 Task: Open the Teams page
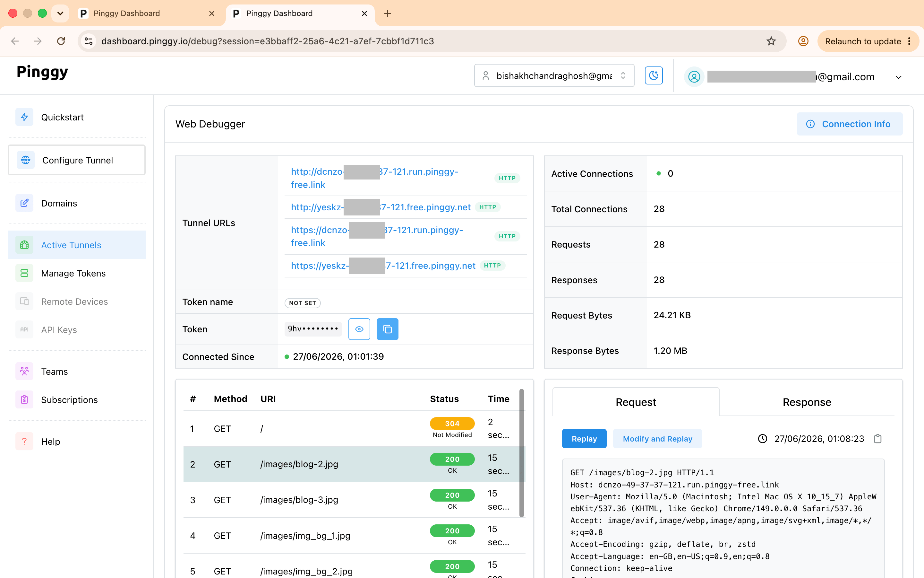(x=76, y=371)
